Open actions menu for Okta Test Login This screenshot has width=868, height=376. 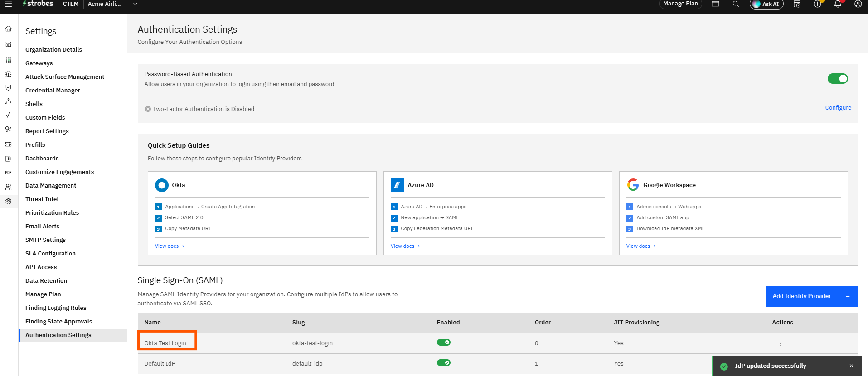(781, 343)
